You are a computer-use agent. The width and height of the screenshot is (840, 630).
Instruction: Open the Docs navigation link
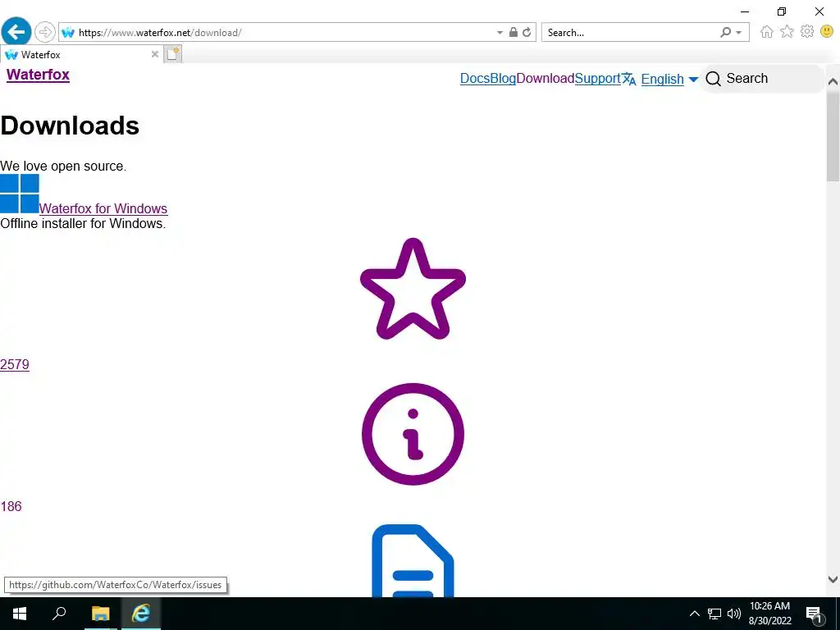click(475, 78)
